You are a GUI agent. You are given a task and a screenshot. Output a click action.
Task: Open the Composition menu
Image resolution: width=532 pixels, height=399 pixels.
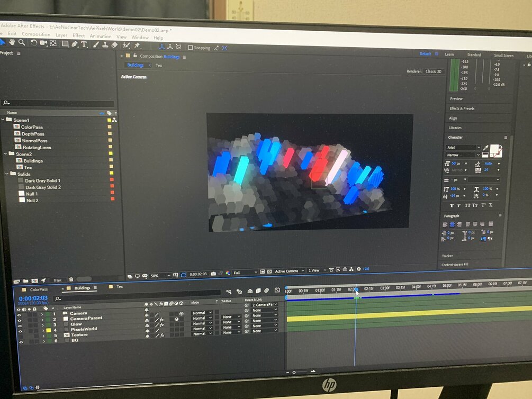click(36, 34)
